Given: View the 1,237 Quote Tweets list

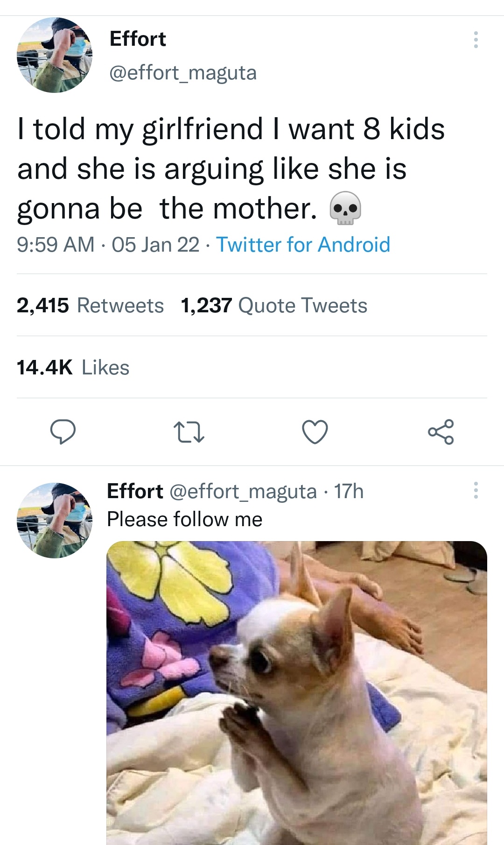Looking at the screenshot, I should coord(274,305).
